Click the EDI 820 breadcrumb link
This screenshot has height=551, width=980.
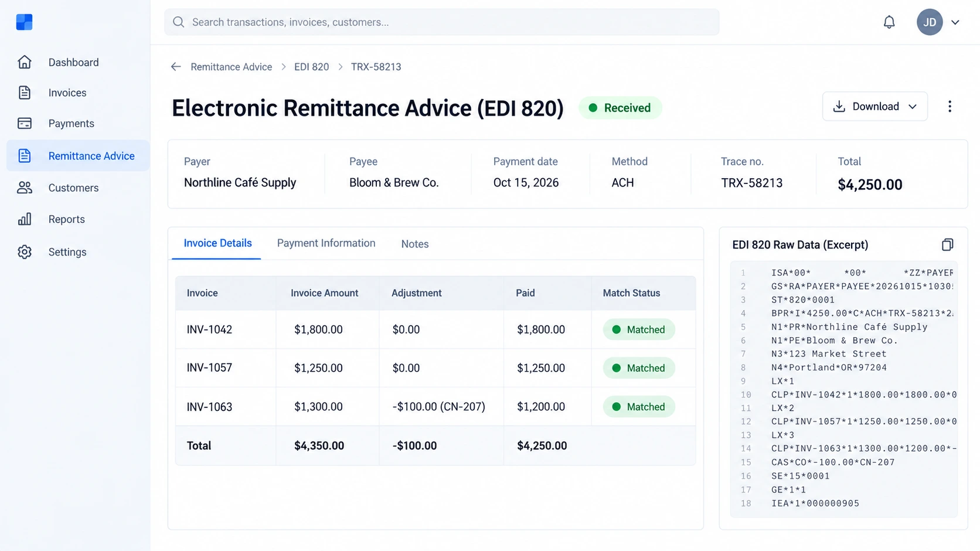point(312,67)
